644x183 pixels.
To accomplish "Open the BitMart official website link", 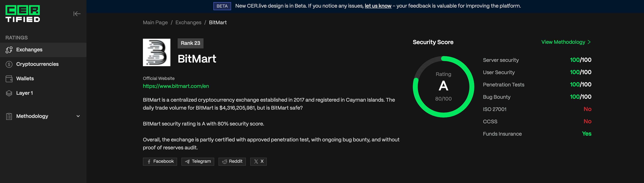I will [x=176, y=86].
